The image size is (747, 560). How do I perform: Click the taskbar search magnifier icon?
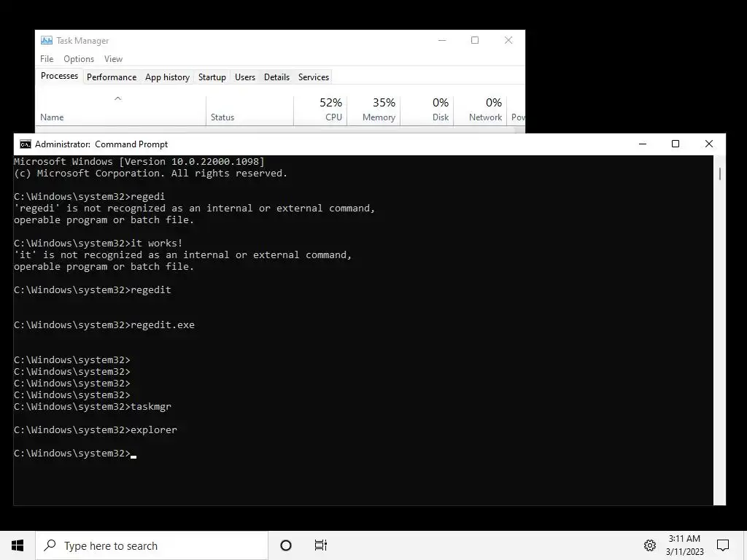coord(50,545)
